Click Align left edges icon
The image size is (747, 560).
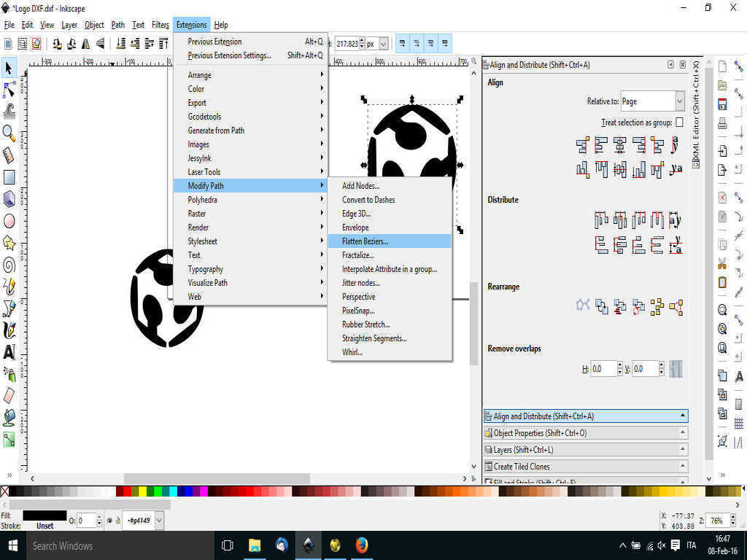pos(601,145)
